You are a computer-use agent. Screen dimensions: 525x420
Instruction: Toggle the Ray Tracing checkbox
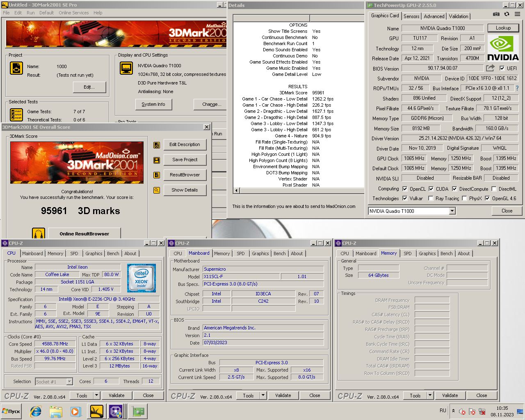431,199
